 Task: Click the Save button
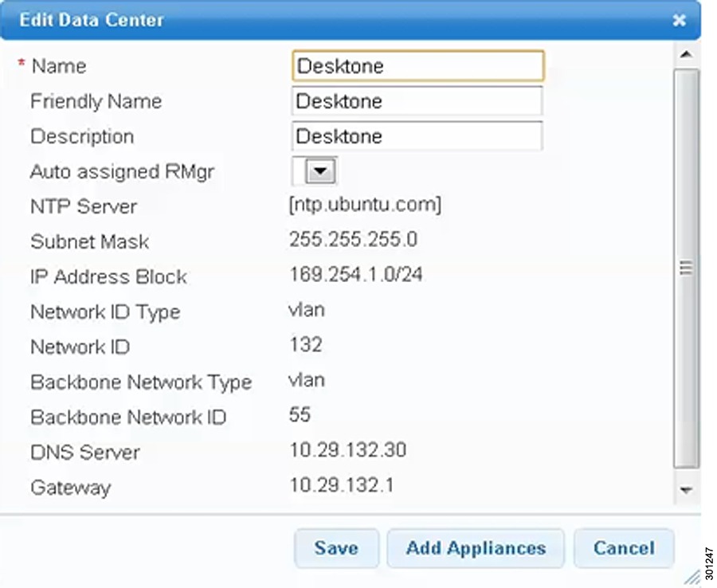click(336, 548)
